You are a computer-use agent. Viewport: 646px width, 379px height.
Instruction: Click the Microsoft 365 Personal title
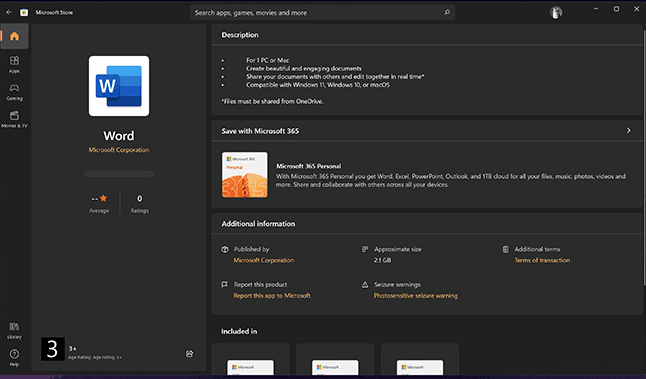309,166
